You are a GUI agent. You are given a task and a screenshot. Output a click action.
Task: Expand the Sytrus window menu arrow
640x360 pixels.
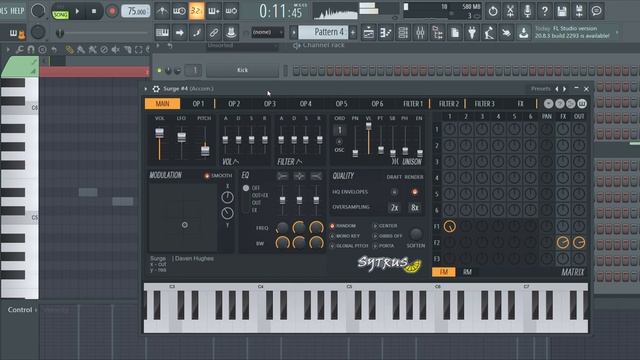pos(146,89)
